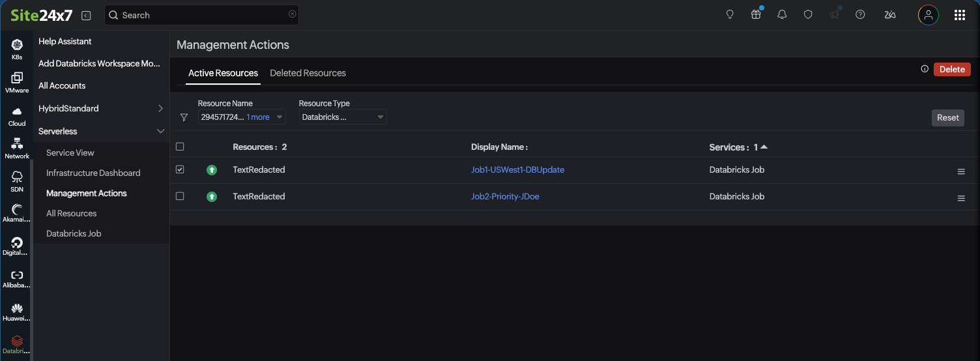The height and width of the screenshot is (361, 980).
Task: Open the Resource Name filter dropdown
Action: pyautogui.click(x=242, y=117)
